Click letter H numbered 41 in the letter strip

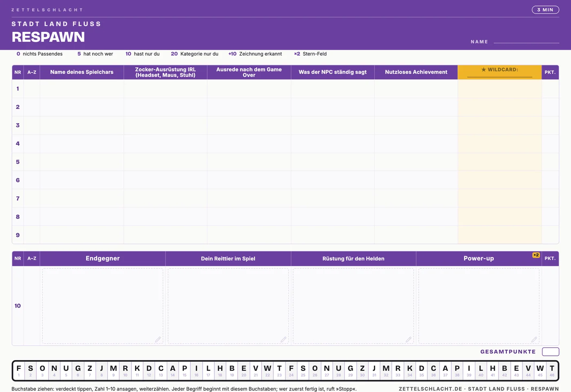point(493,370)
